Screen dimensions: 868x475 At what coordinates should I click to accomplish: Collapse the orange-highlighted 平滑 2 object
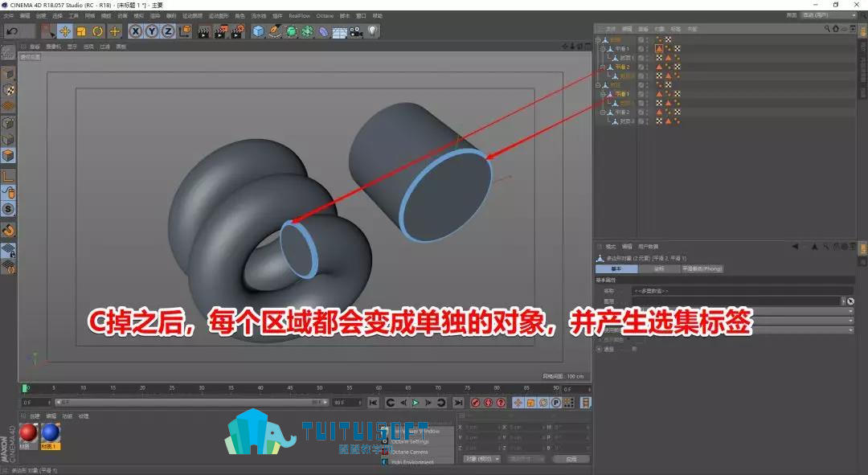click(603, 67)
